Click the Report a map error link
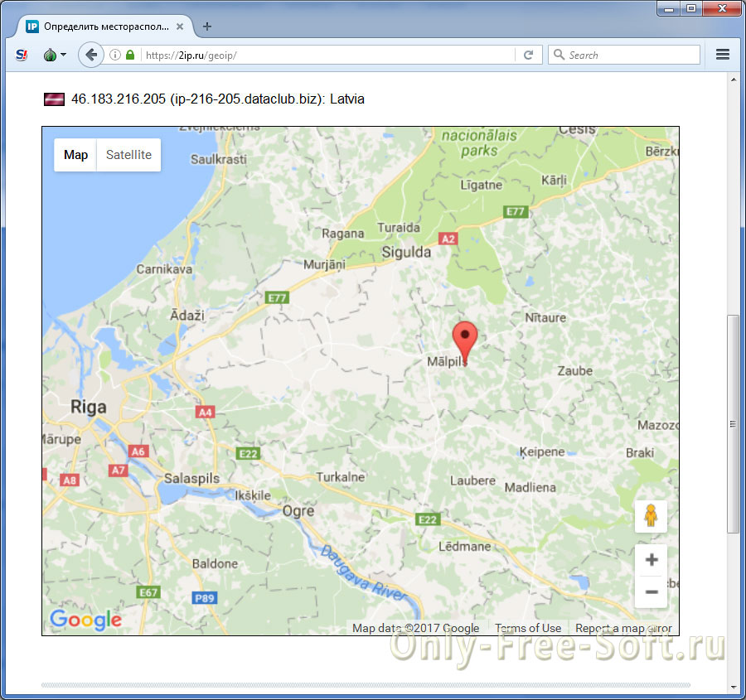The image size is (746, 700). 622,628
